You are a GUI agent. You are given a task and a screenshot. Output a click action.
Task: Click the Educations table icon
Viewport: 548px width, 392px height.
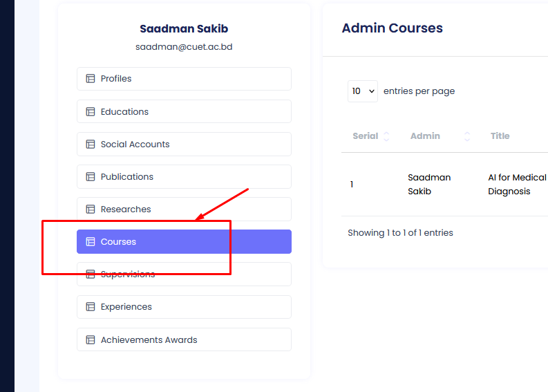90,111
